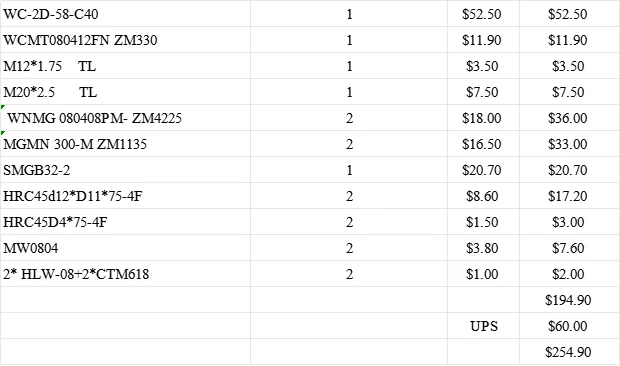The width and height of the screenshot is (620, 366).
Task: Select the $60.00 shipping cell
Action: [569, 326]
